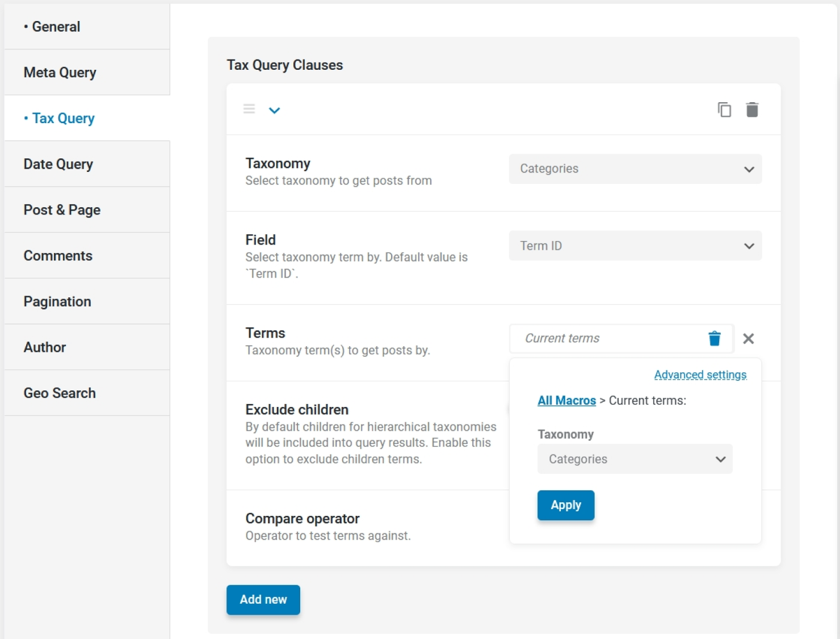Open the Geo Search tab
Screen dimensions: 840x639
(87, 393)
